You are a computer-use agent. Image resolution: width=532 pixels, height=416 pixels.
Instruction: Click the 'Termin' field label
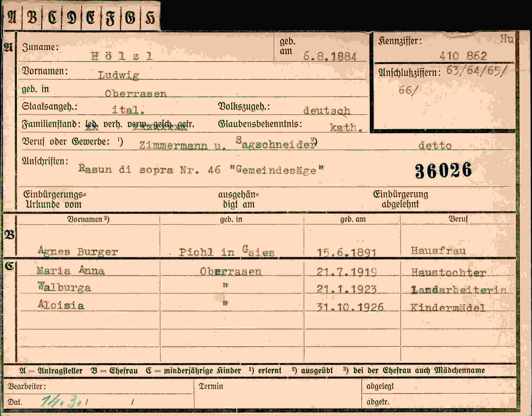(x=211, y=386)
